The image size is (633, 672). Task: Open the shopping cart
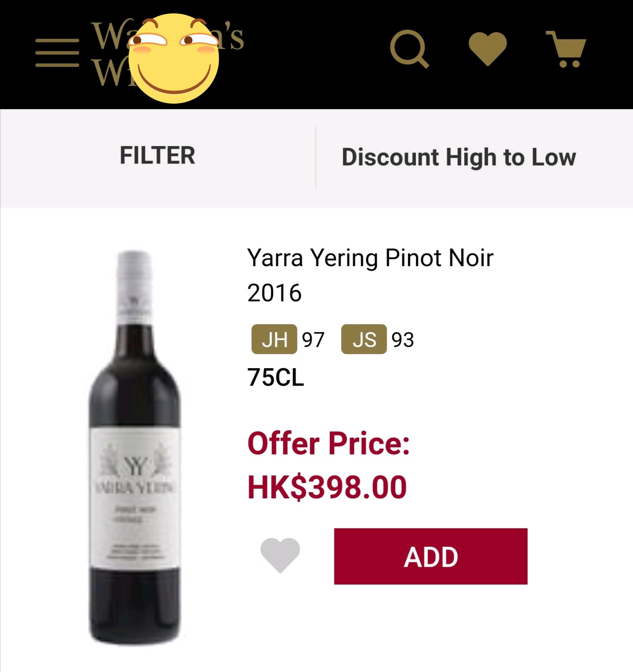pyautogui.click(x=566, y=48)
